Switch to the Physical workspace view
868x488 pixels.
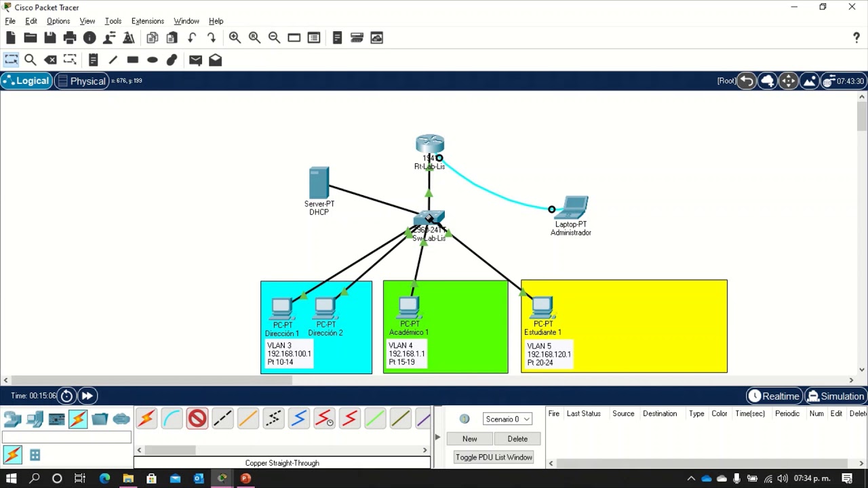click(81, 81)
